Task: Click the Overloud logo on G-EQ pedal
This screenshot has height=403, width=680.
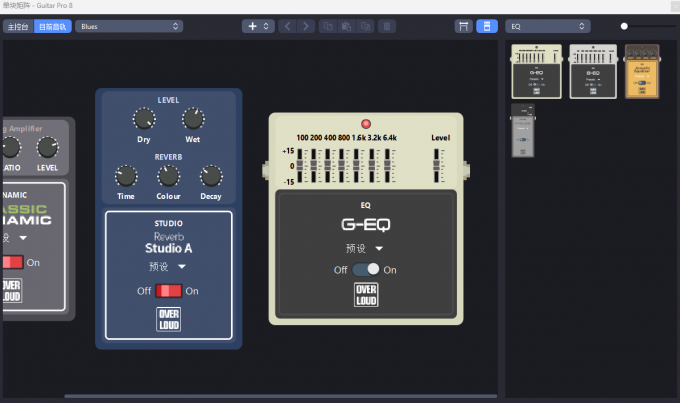Action: point(366,295)
